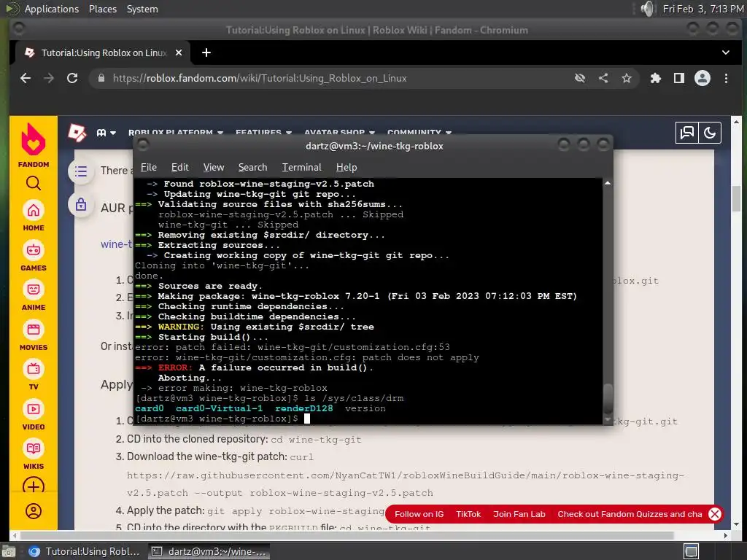This screenshot has height=560, width=747.
Task: Click the browser address bar URL
Action: (x=260, y=78)
